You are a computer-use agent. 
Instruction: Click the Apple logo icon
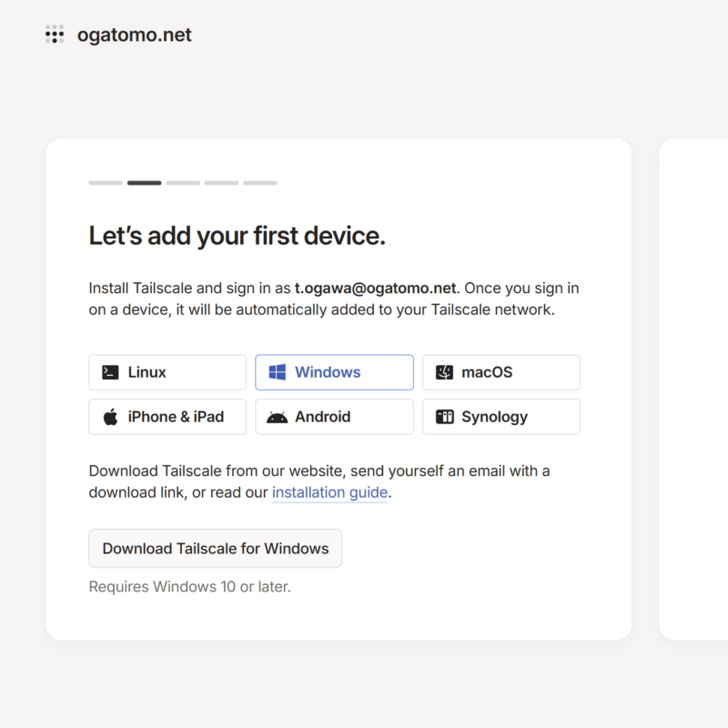click(x=110, y=417)
